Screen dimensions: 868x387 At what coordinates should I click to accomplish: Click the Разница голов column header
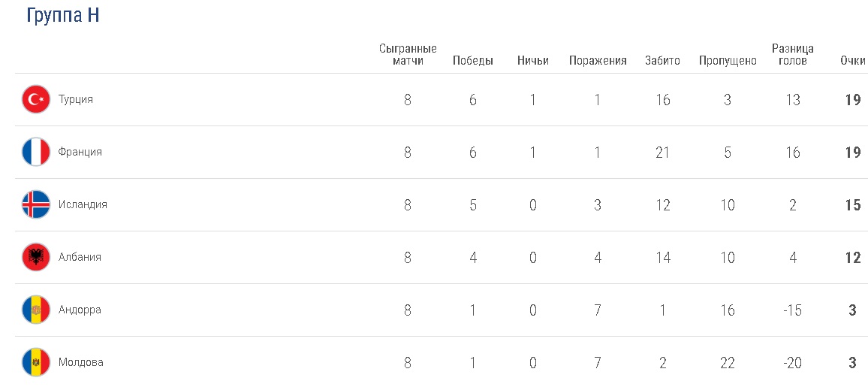[792, 55]
